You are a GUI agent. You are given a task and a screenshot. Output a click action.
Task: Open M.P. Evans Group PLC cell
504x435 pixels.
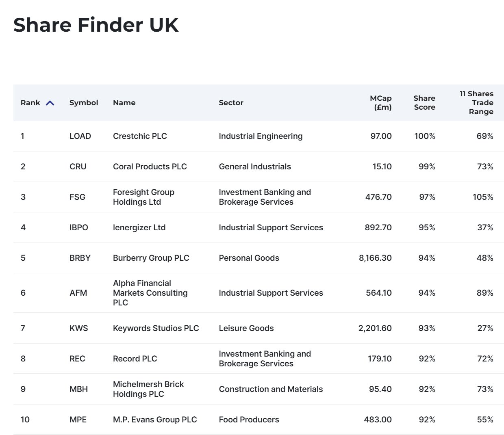(x=155, y=420)
